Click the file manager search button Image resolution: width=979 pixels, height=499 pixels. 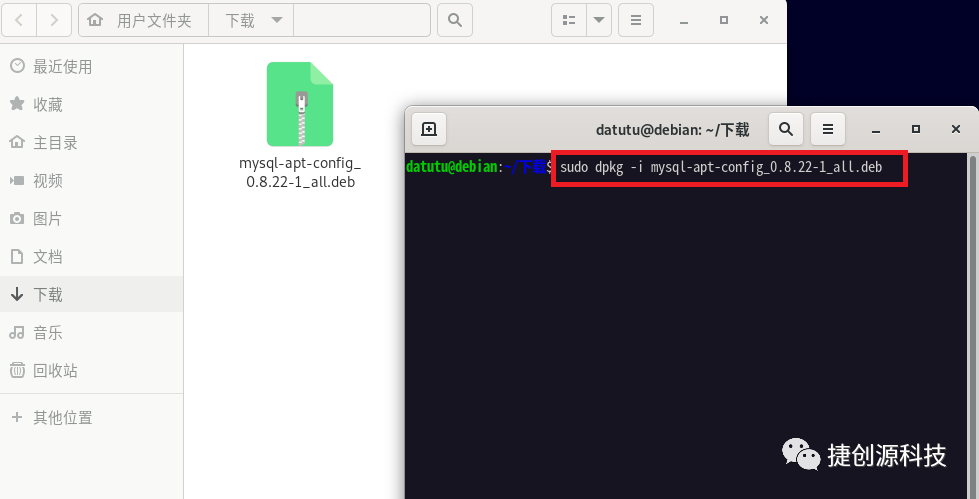point(455,20)
